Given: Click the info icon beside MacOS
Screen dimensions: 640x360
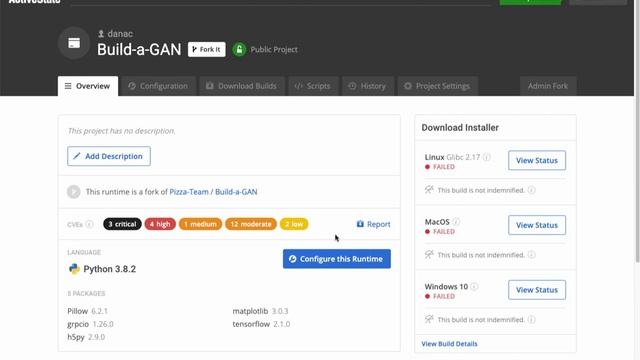Looking at the screenshot, I should pyautogui.click(x=456, y=222).
